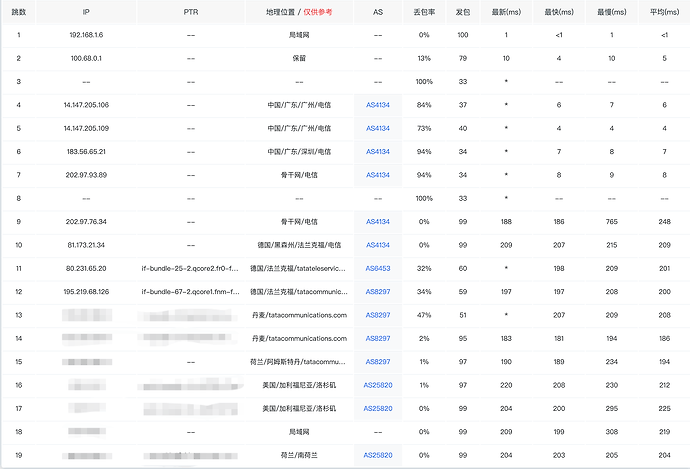690x469 pixels.
Task: Click the 美国/加利福尼亚/洛杉矶 cell in hop 16
Action: coord(299,385)
